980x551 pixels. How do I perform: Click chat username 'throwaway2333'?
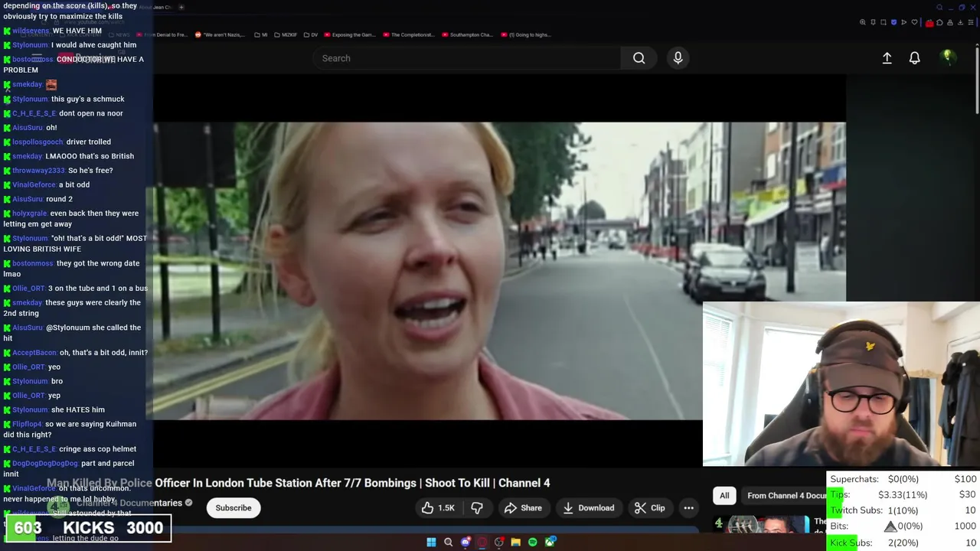coord(38,171)
